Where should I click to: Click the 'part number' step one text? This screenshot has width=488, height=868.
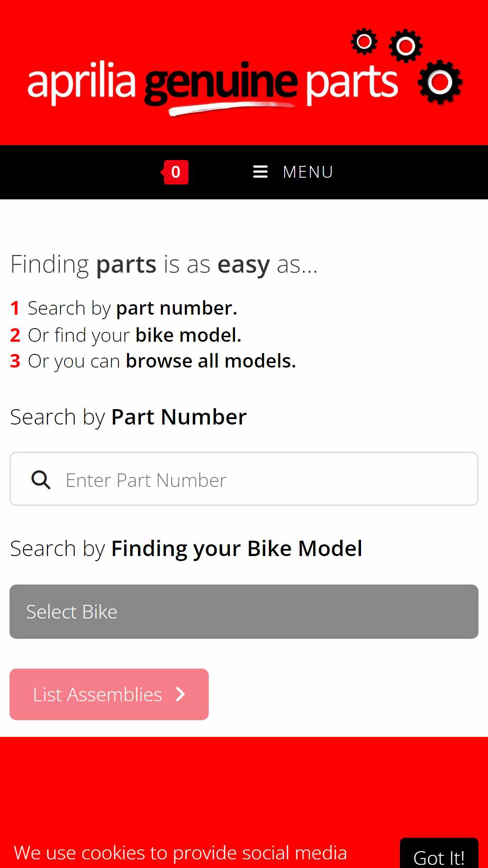click(177, 308)
